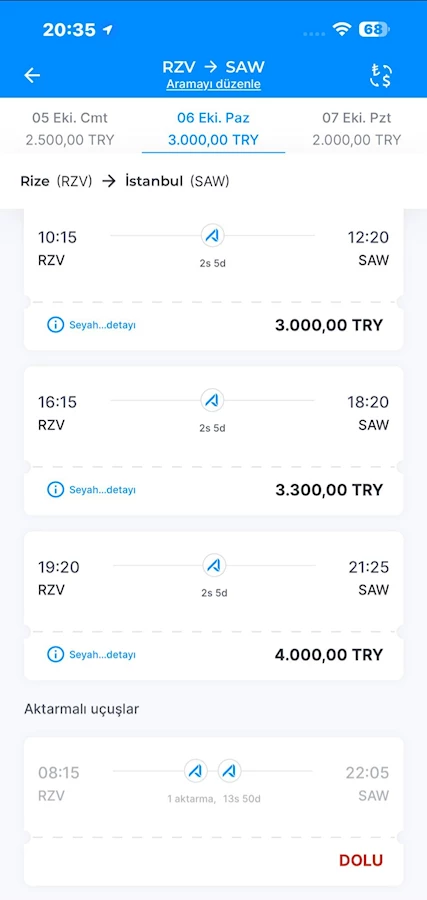Select the 07 Eki. Pzt date tab
This screenshot has width=427, height=900.
tap(356, 129)
